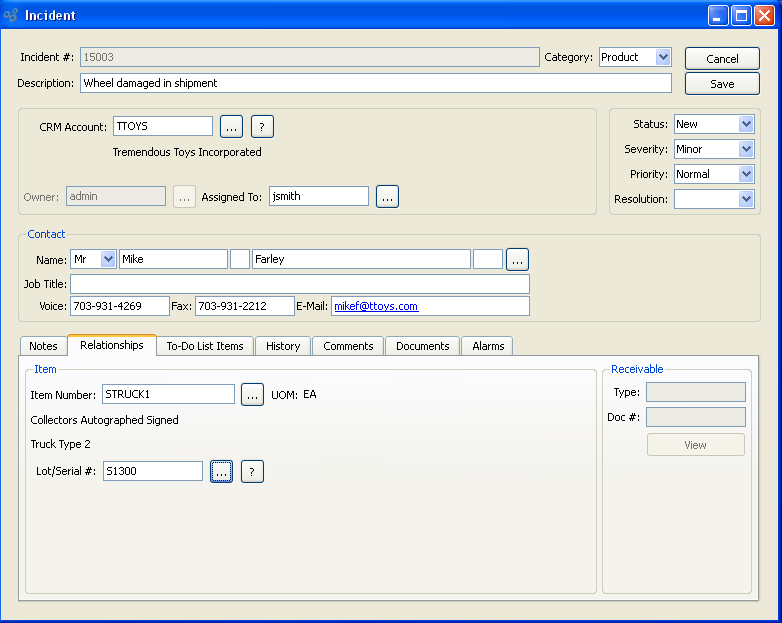Switch to the Alarms tab
The height and width of the screenshot is (623, 782).
point(488,346)
